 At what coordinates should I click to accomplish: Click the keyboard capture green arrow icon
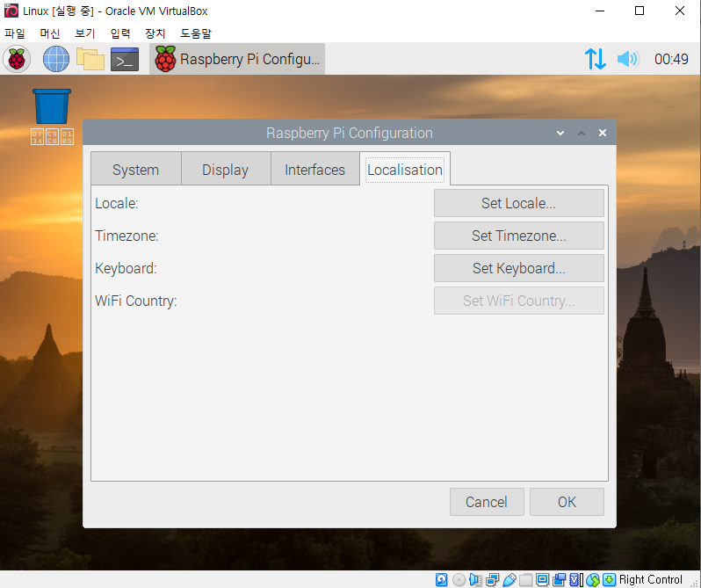pos(609,579)
